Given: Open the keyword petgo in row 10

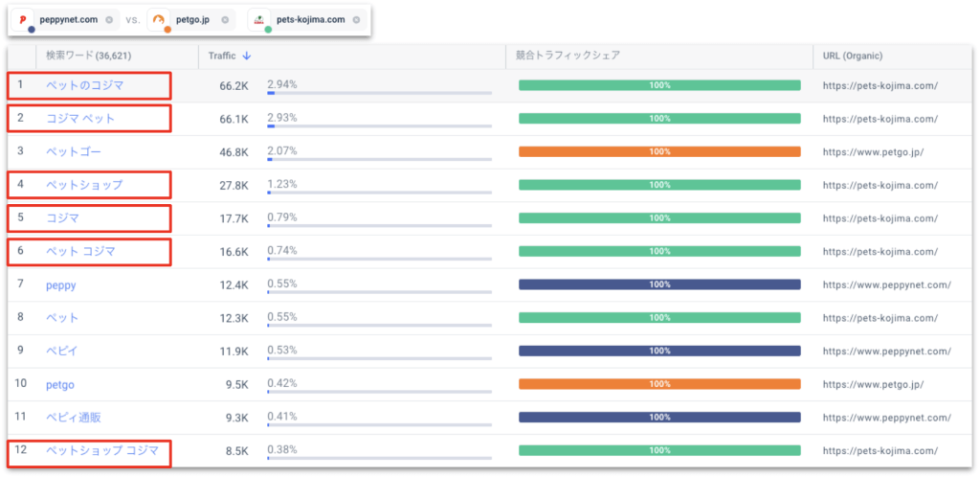Looking at the screenshot, I should (60, 384).
